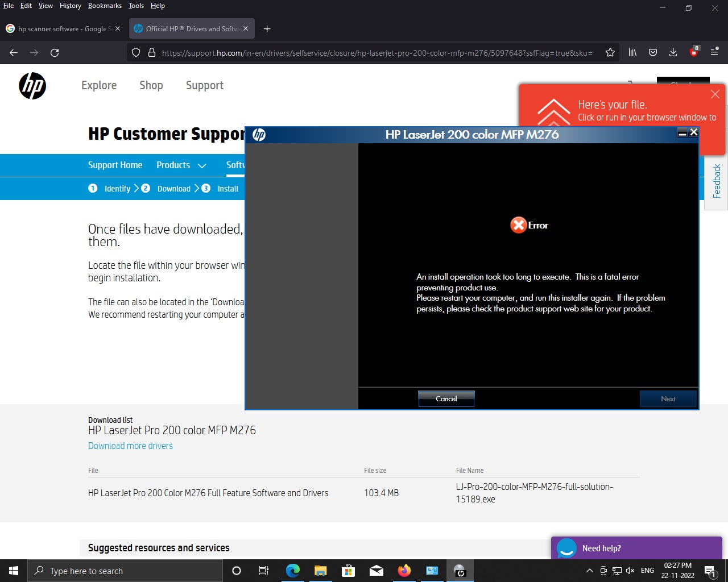Open Firefox hamburger application menu
Image resolution: width=728 pixels, height=582 pixels.
(714, 53)
